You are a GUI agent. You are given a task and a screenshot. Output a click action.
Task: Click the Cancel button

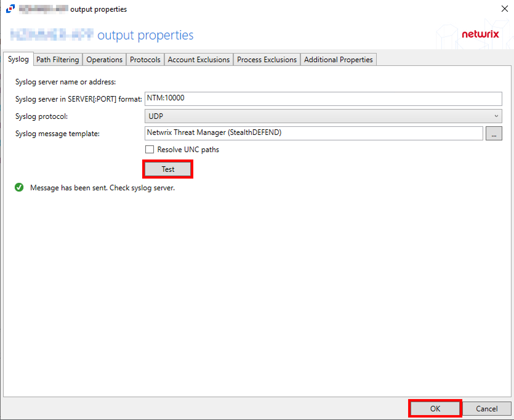486,409
